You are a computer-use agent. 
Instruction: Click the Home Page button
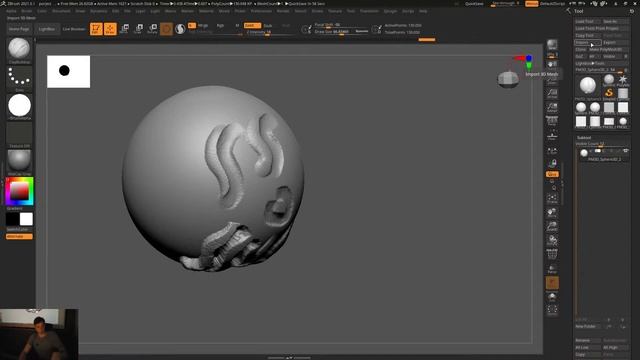(x=19, y=29)
